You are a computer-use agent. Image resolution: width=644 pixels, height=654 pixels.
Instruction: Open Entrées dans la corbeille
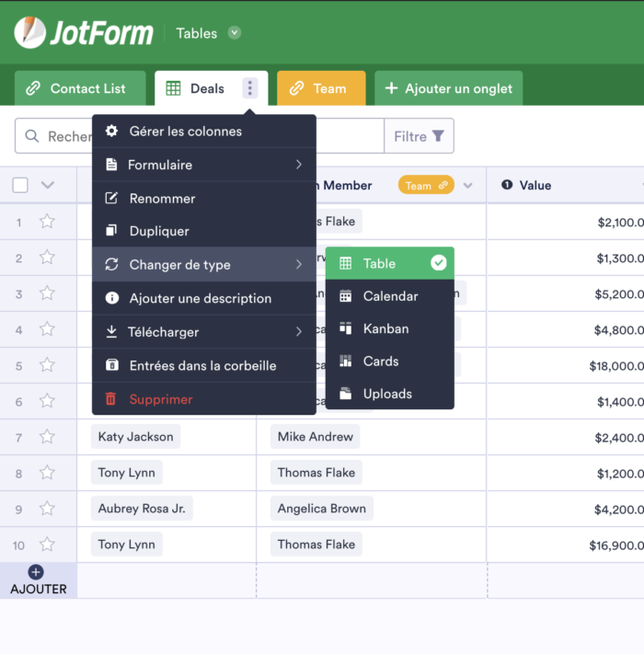204,365
